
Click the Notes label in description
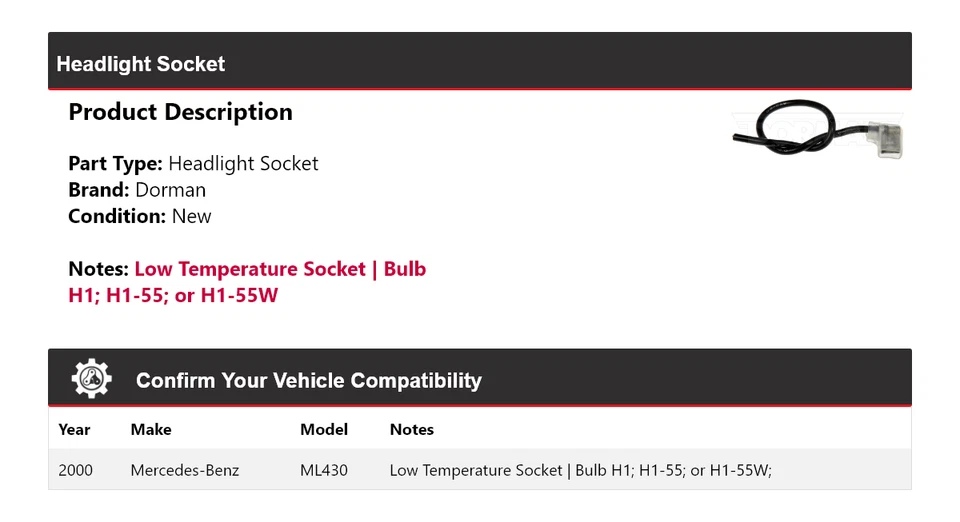[x=99, y=269]
